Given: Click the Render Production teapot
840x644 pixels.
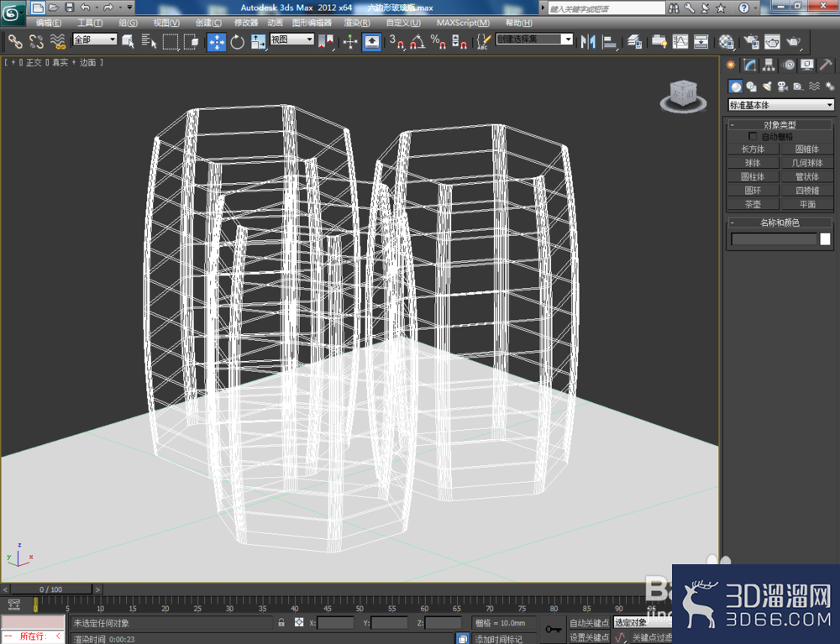Looking at the screenshot, I should pos(794,42).
